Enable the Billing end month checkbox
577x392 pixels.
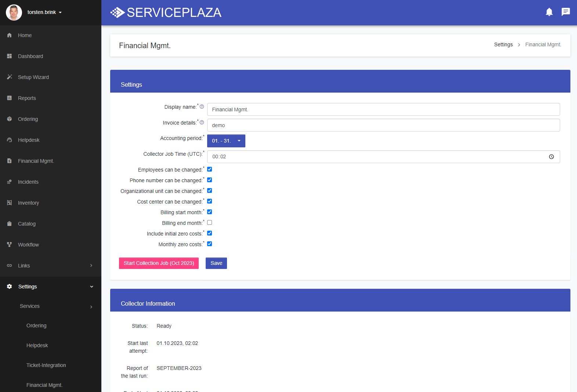click(x=209, y=223)
